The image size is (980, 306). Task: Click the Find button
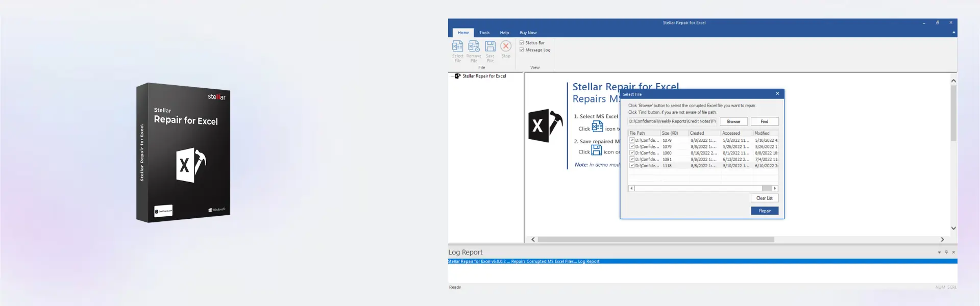click(764, 121)
